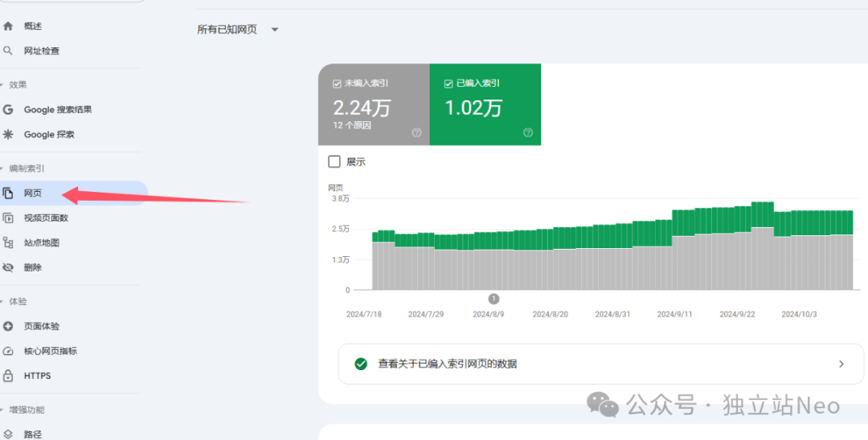868x440 pixels.
Task: Click green checkmark icon in 查看关于已编入索引网页的数据 row
Action: pyautogui.click(x=361, y=364)
